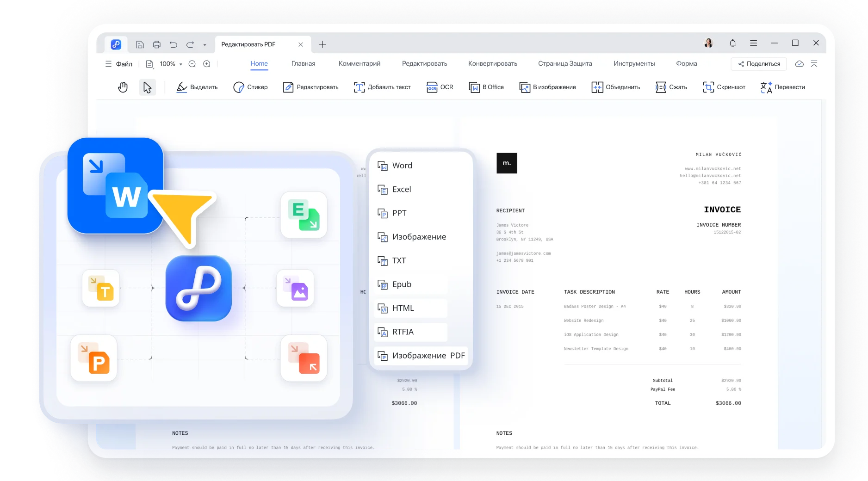Open the dropdown arrow next to redo
Image resolution: width=868 pixels, height=481 pixels.
pyautogui.click(x=204, y=44)
